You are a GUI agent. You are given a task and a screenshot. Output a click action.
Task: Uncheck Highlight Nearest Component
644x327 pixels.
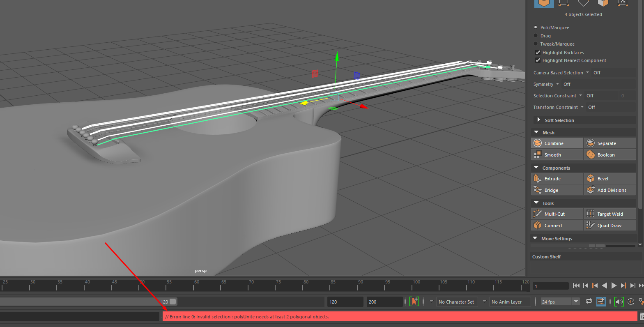point(538,60)
